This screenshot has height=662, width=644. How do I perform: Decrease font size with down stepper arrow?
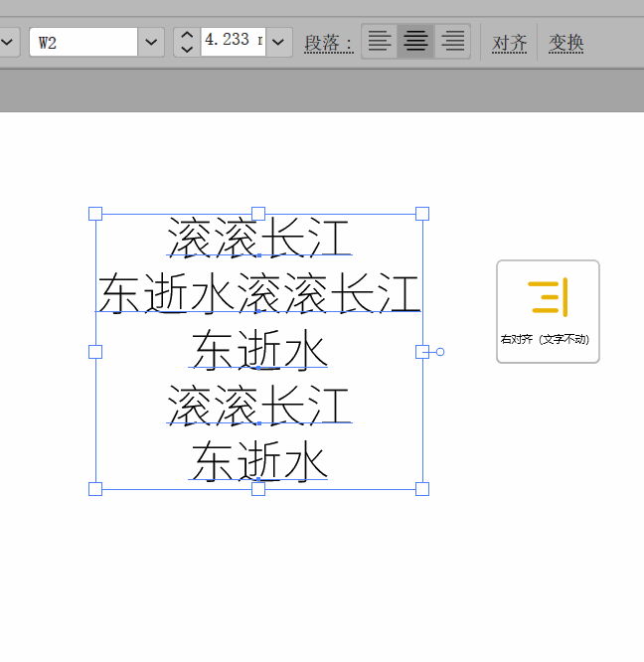[187, 50]
